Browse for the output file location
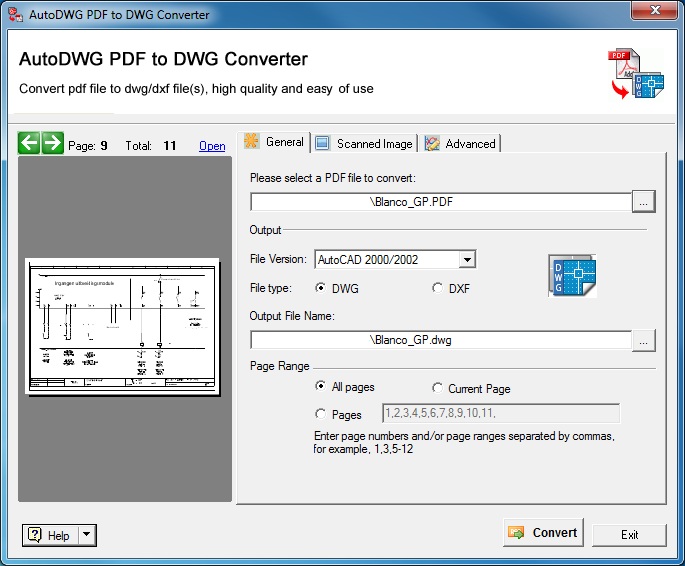 [x=643, y=340]
